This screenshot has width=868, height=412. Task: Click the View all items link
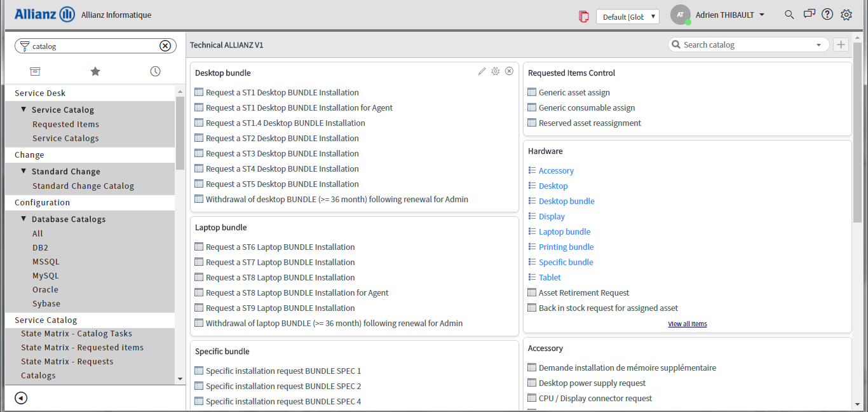(687, 324)
